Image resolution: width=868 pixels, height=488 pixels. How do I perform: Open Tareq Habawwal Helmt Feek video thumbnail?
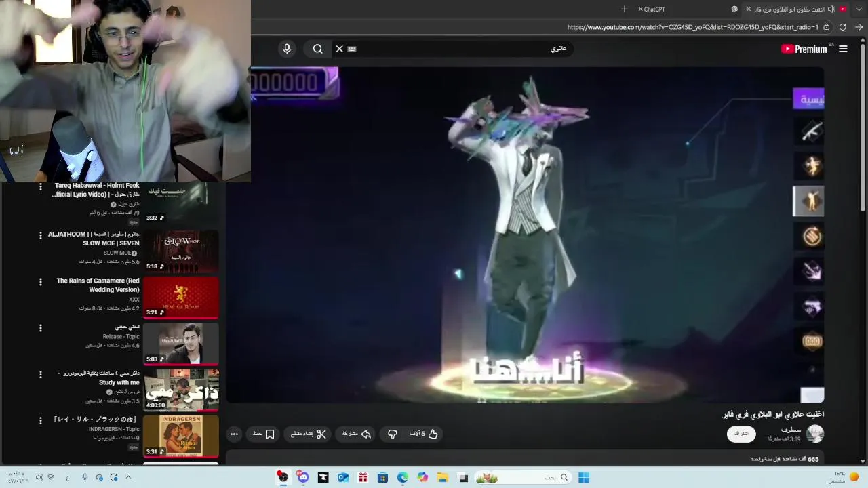[x=181, y=203]
